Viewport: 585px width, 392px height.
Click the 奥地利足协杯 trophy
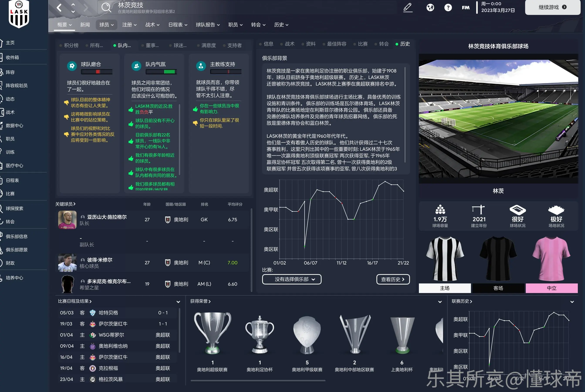point(260,335)
